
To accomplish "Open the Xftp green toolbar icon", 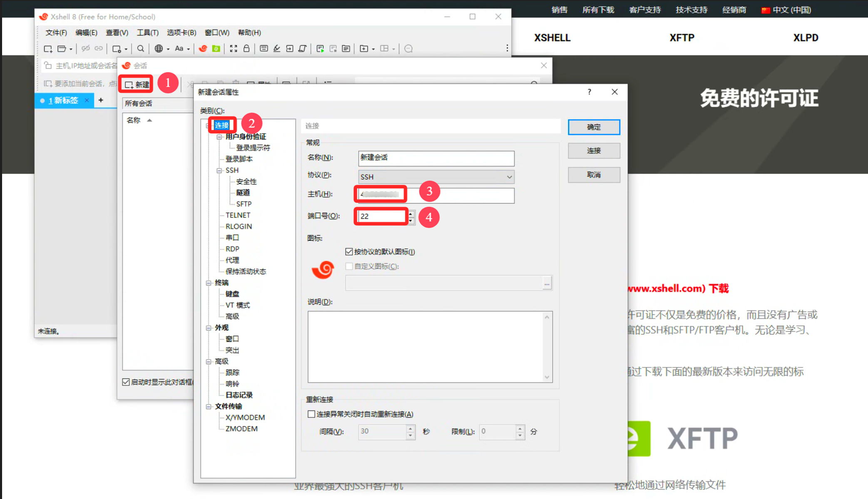I will point(216,49).
